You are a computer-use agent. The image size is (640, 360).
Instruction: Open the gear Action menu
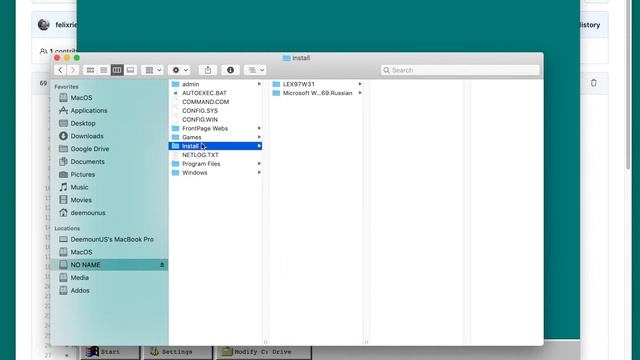(180, 70)
